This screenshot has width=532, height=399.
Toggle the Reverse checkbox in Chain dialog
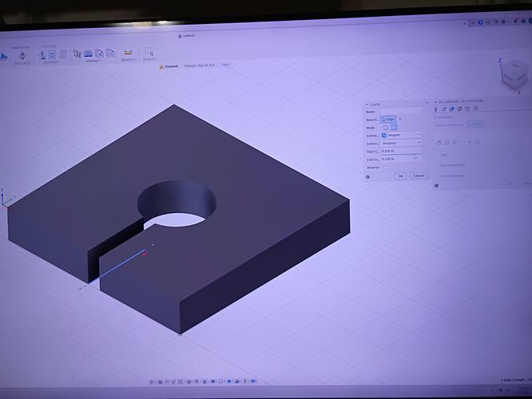pos(384,167)
